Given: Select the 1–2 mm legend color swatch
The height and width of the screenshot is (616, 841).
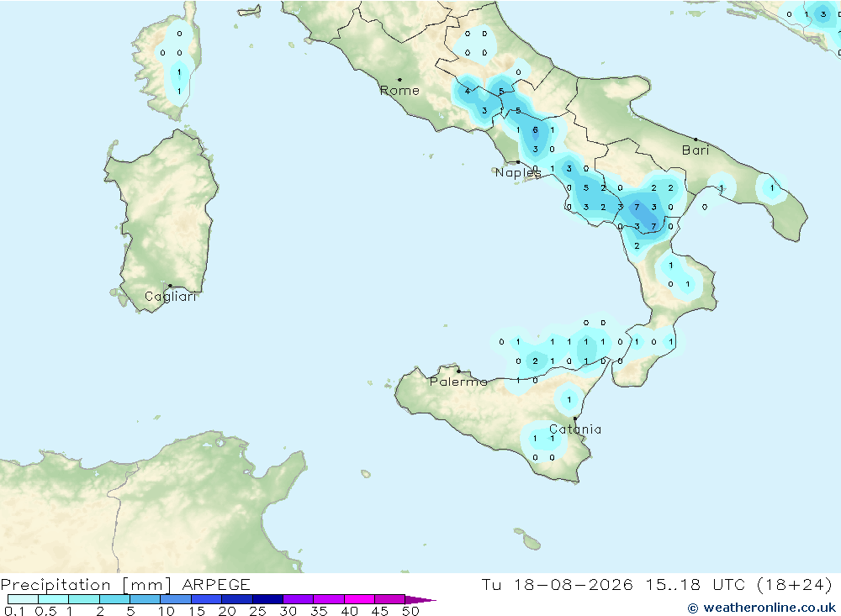Looking at the screenshot, I should [84, 599].
